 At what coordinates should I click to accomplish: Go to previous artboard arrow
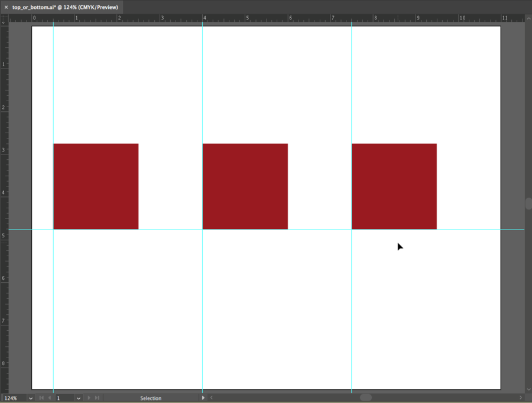(50, 398)
